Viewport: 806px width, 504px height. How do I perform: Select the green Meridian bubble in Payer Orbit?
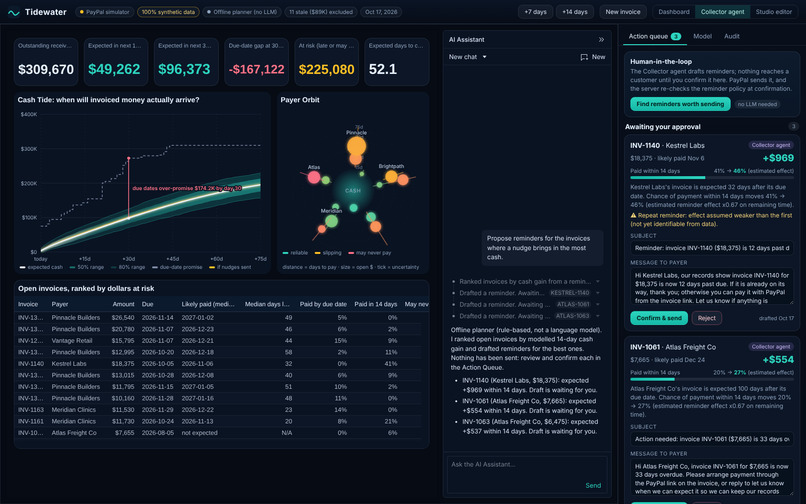point(332,221)
